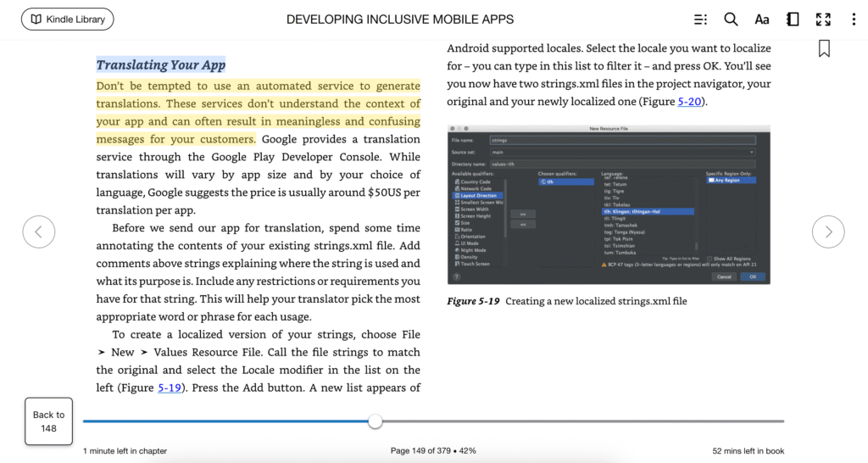The image size is (868, 463).
Task: Toggle full screen reading mode
Action: tap(823, 20)
